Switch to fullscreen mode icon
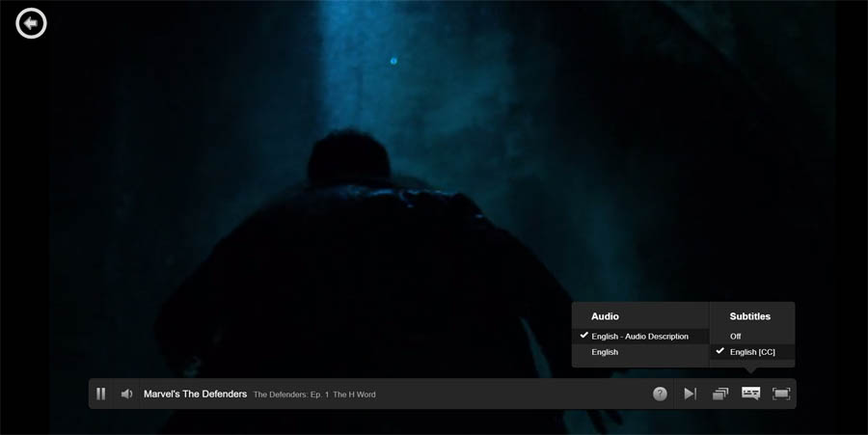The height and width of the screenshot is (435, 868). [x=781, y=394]
